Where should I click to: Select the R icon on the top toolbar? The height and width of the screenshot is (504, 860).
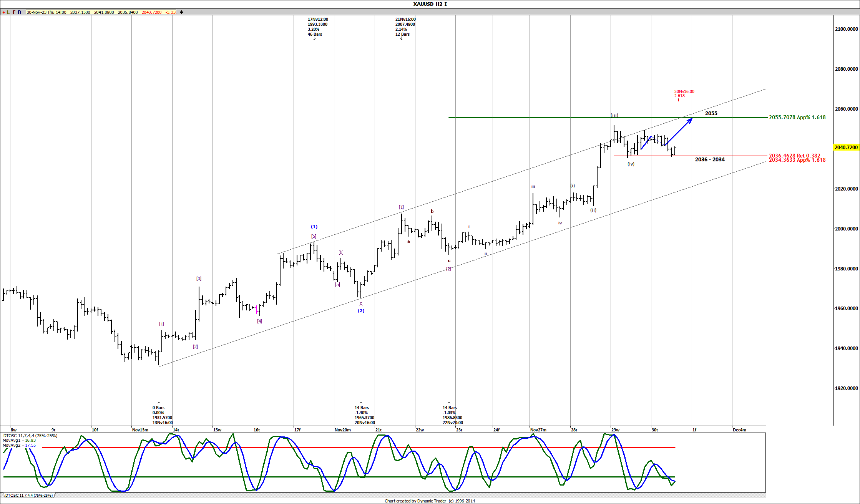pos(19,12)
